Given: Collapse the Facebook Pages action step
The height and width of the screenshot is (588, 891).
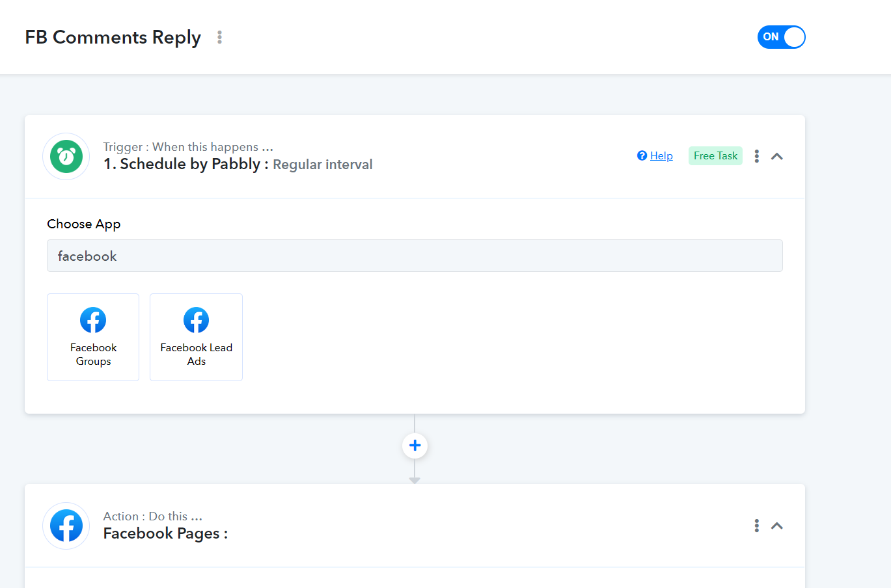Looking at the screenshot, I should pos(777,526).
